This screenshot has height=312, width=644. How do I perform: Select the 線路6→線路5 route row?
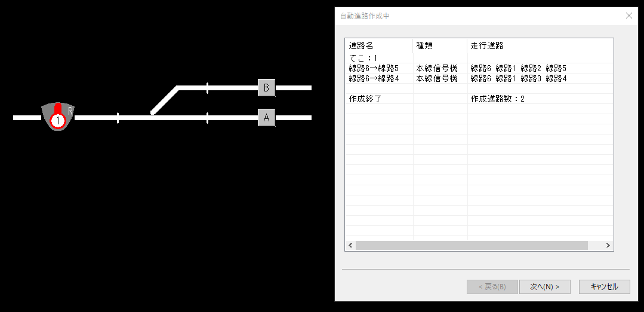click(479, 68)
